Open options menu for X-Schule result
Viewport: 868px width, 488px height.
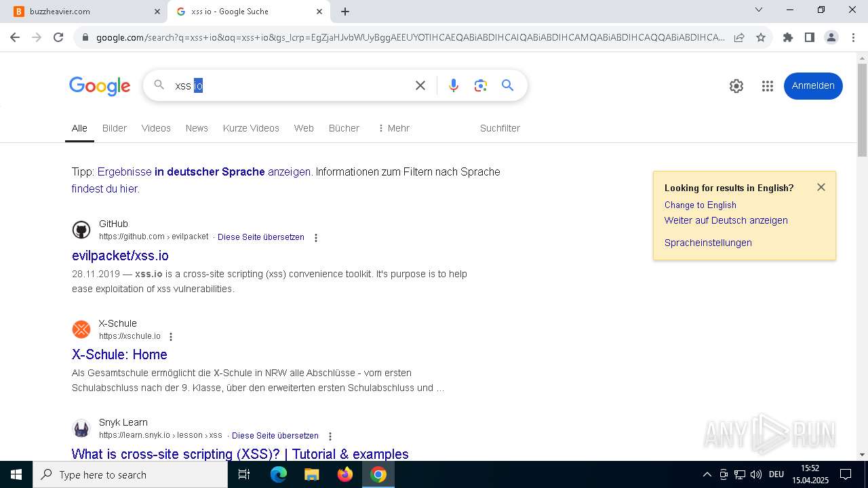pyautogui.click(x=171, y=337)
